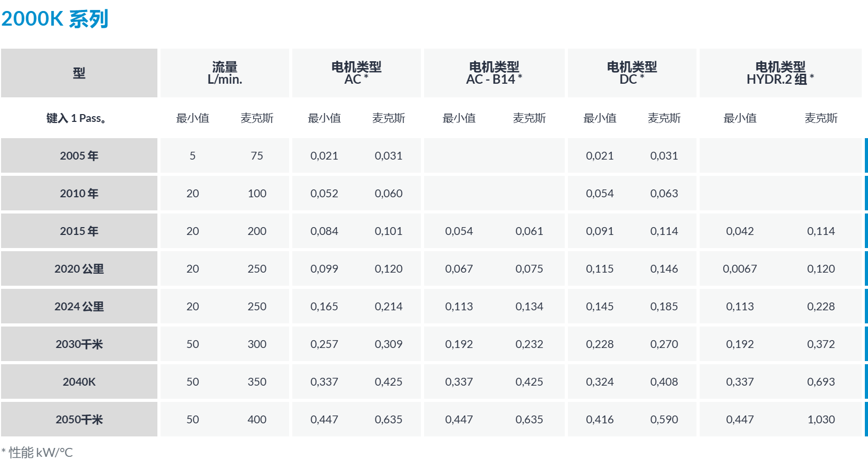Viewport: 868px width, 472px height.
Task: Click the 2040K model cell
Action: point(79,381)
